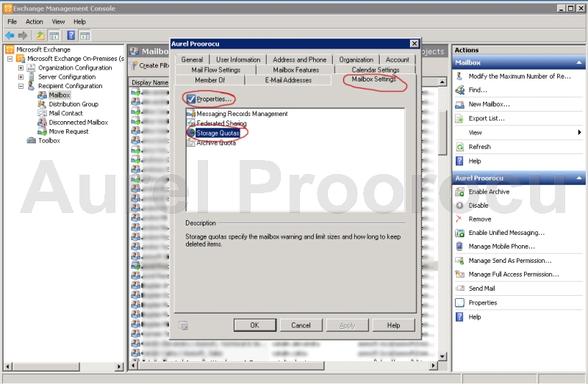Click the Export List icon
Viewport: 588px width, 384px height.
(459, 118)
